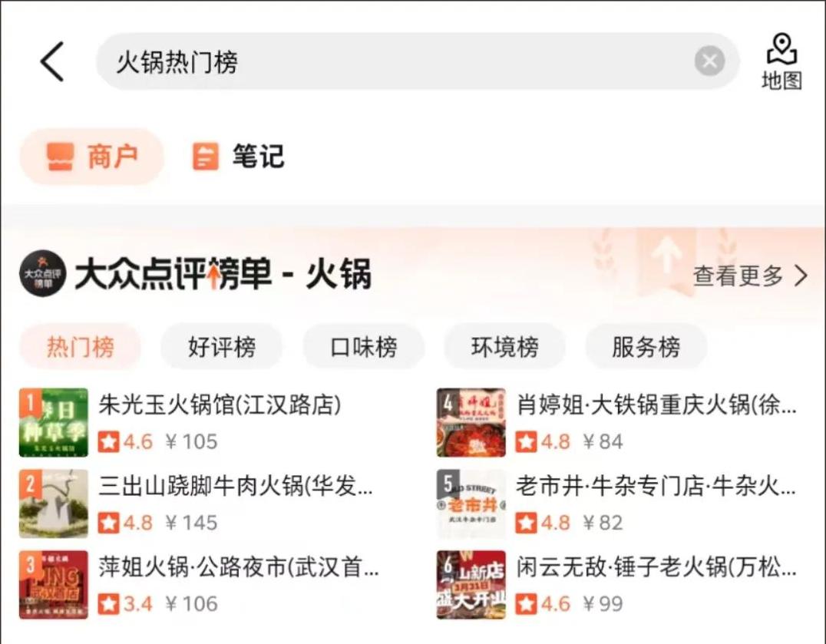826x644 pixels.
Task: Click the 大众点评榜单 round logo icon
Action: 43,273
